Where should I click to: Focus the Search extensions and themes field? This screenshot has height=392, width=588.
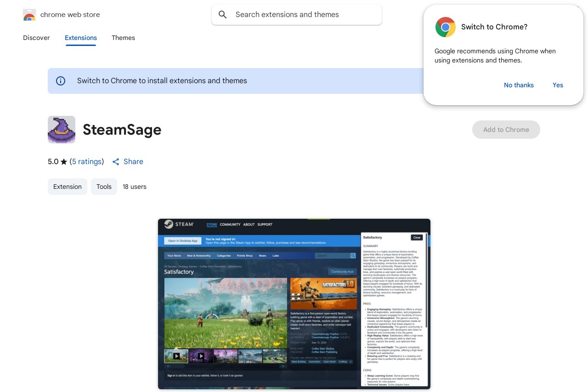297,15
